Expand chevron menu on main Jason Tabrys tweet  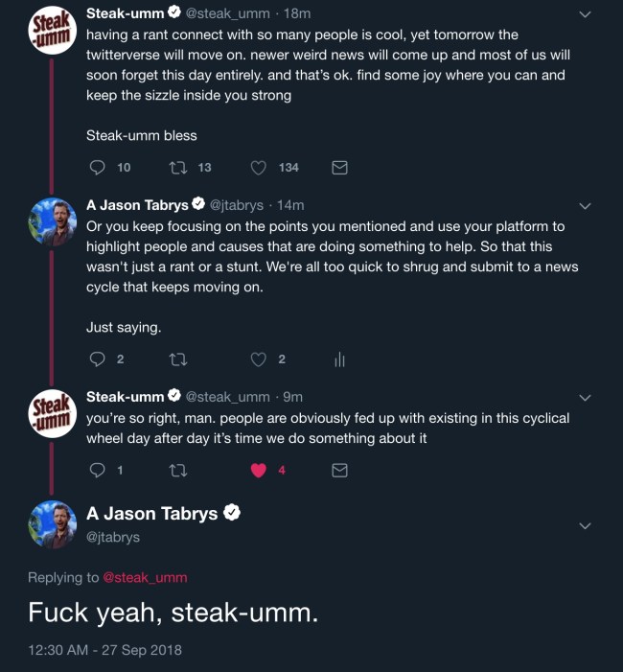[x=586, y=525]
